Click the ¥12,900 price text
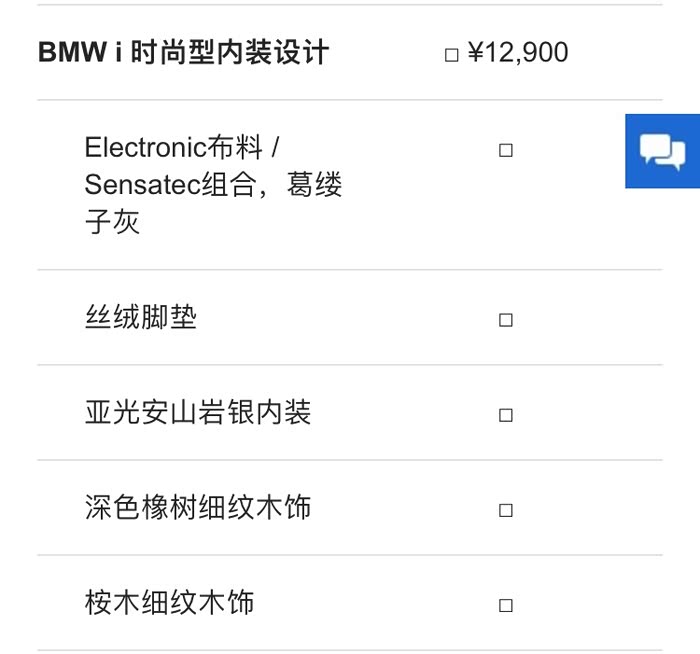700x654 pixels. [518, 53]
